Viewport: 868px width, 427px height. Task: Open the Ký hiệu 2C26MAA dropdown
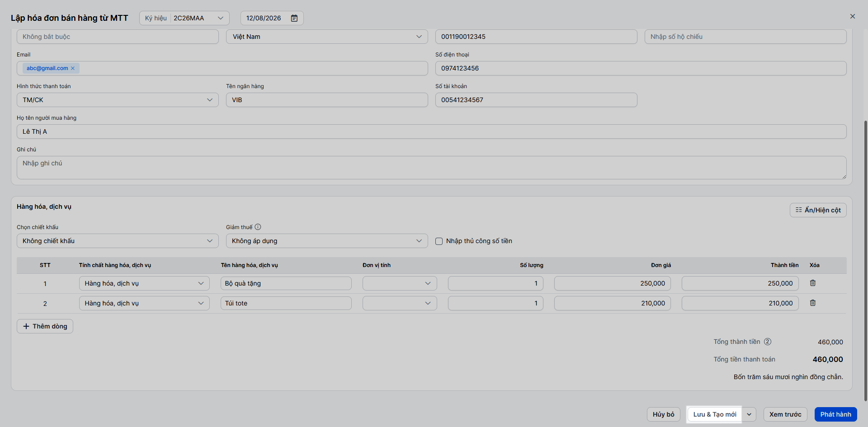(x=184, y=18)
